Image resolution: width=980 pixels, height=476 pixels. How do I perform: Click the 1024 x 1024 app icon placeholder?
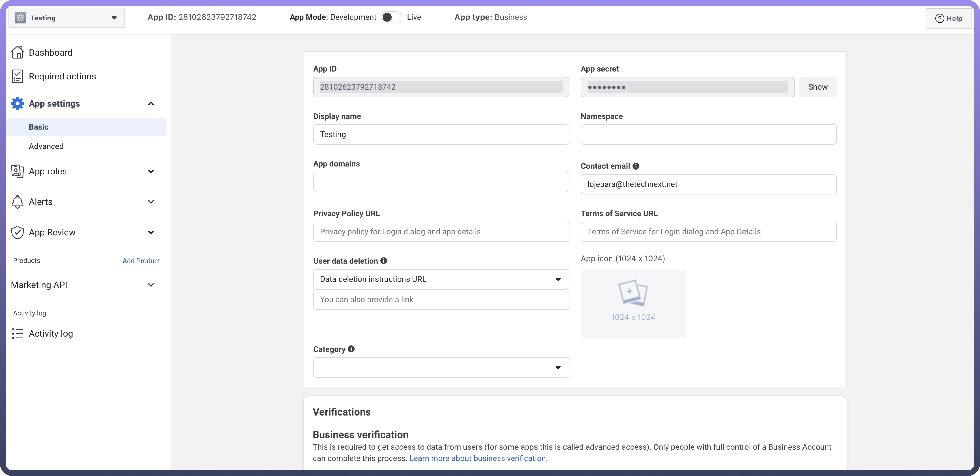point(633,304)
